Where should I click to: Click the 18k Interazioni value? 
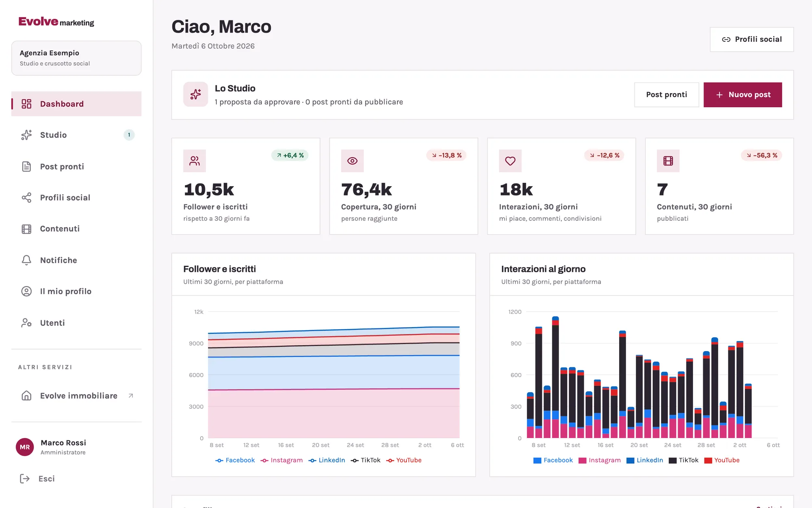pos(516,189)
